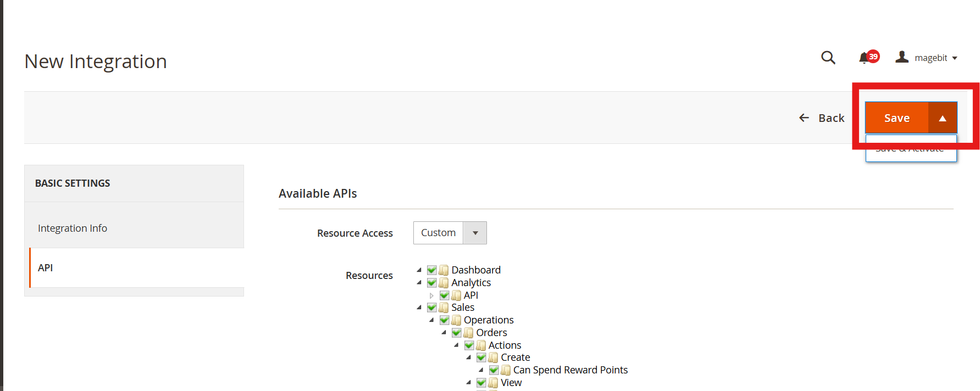
Task: Click the Create folder icon
Action: [493, 358]
